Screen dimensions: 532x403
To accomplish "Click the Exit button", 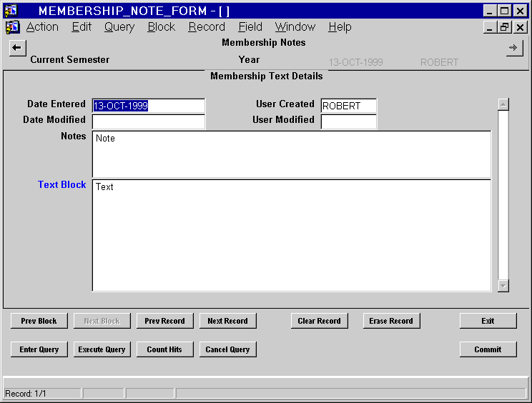I will pyautogui.click(x=488, y=321).
